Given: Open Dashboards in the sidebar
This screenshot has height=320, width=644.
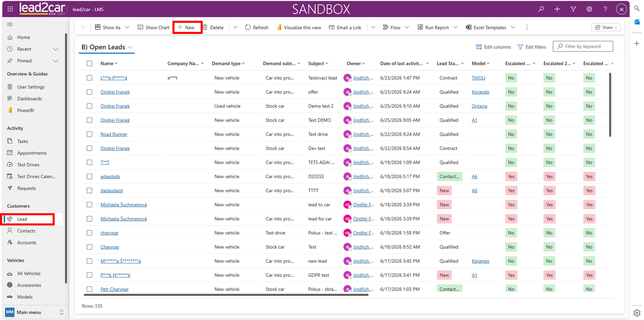Looking at the screenshot, I should (x=29, y=99).
